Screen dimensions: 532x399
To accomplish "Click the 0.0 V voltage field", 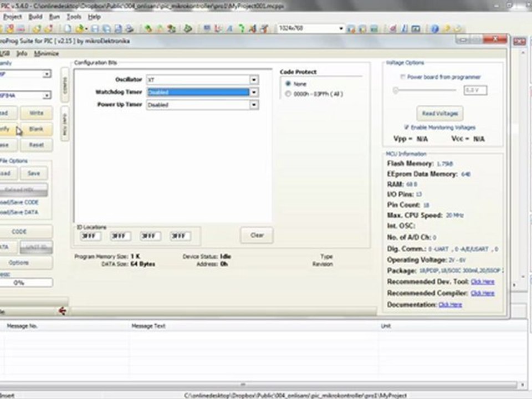I will 475,90.
